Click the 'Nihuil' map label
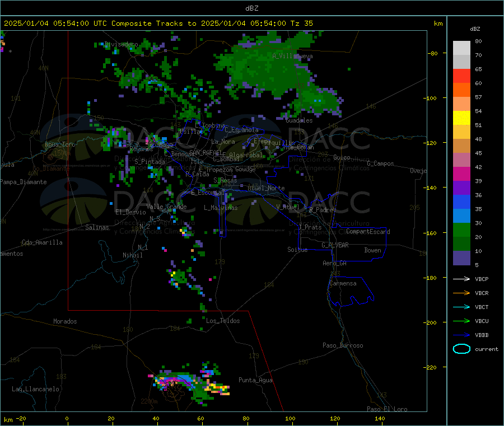Image resolution: width=504 pixels, height=426 pixels. click(132, 255)
